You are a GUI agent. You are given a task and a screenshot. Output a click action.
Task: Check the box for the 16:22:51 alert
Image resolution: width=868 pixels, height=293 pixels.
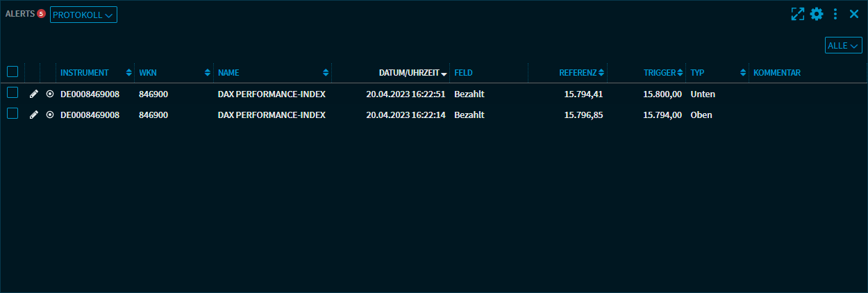coord(12,93)
